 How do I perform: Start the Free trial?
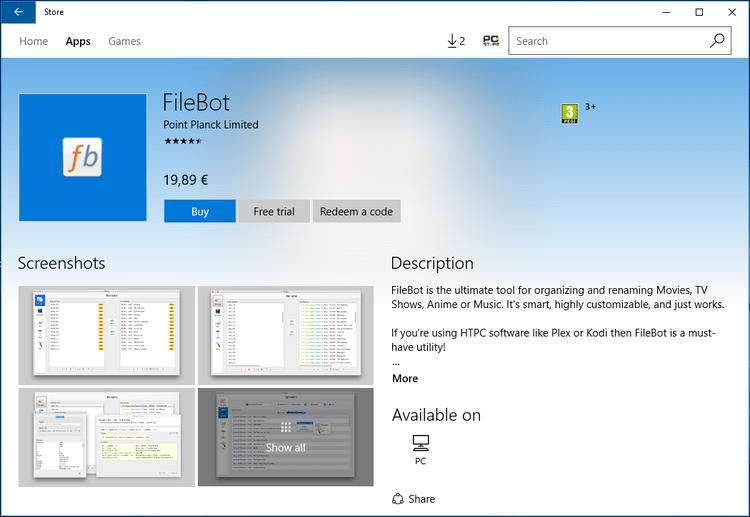[x=274, y=211]
